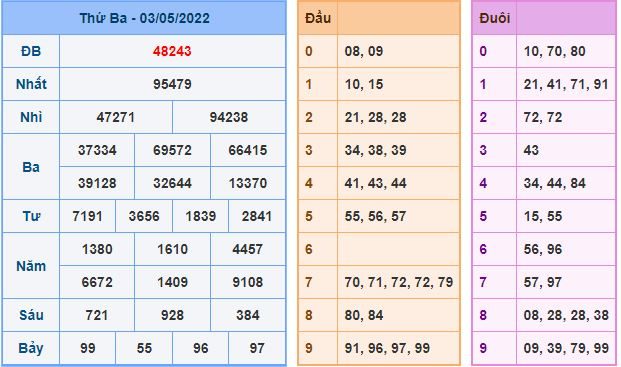Select the Đầu column header
Image resolution: width=621 pixels, height=367 pixels.
(x=318, y=18)
